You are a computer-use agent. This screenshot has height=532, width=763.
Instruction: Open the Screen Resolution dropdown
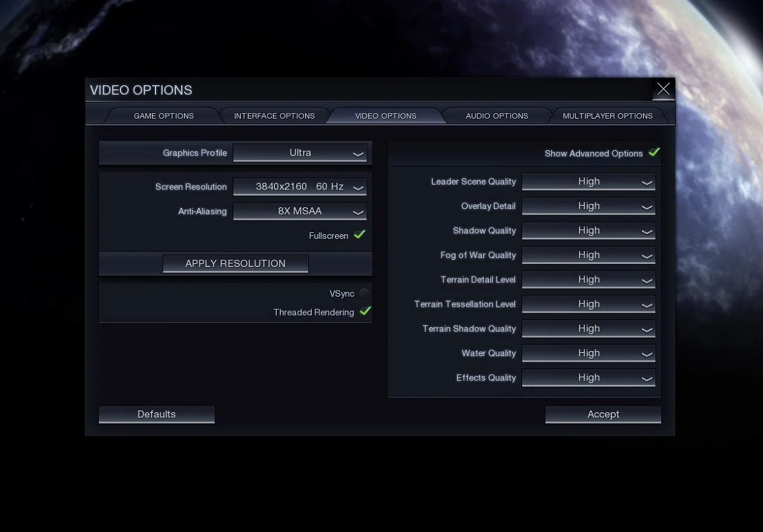pyautogui.click(x=300, y=187)
